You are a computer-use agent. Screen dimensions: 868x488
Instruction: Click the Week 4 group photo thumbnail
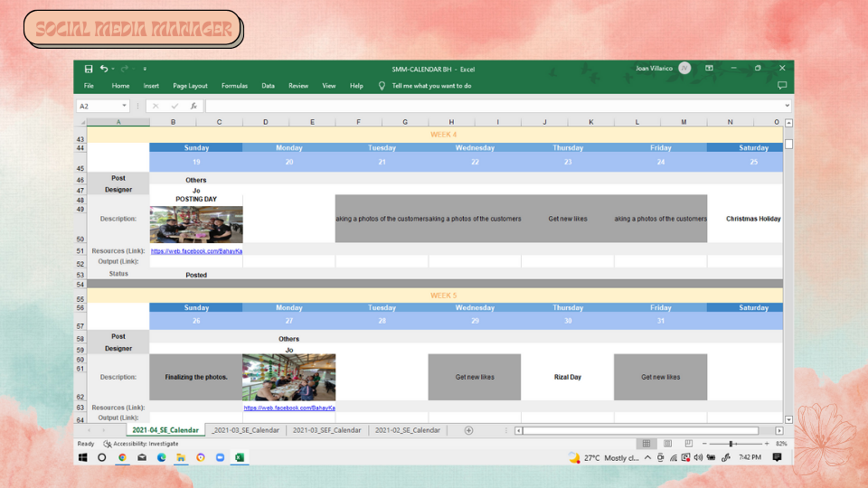click(196, 225)
